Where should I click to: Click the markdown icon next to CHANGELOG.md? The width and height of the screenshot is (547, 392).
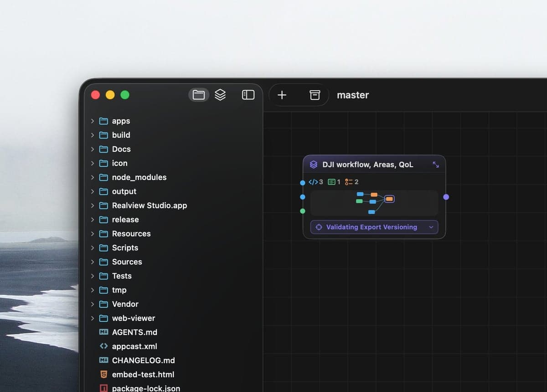(103, 361)
